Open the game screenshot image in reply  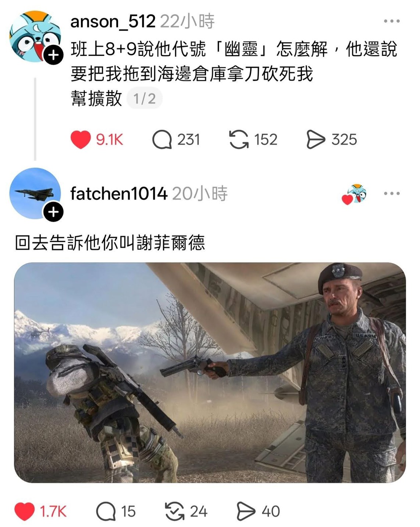pos(210,372)
